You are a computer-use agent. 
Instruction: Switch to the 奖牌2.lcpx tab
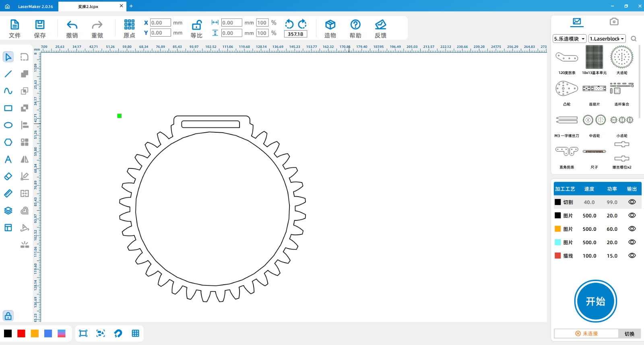point(89,6)
